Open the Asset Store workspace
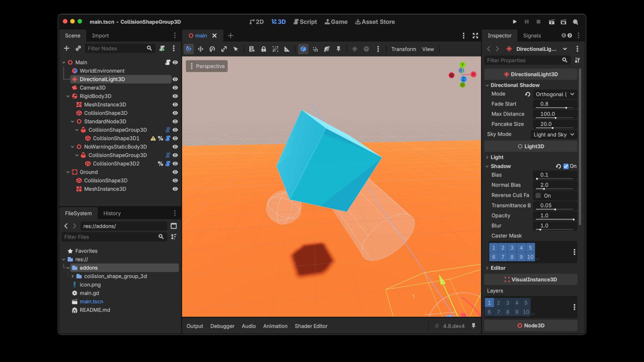The height and width of the screenshot is (362, 644). [x=375, y=22]
